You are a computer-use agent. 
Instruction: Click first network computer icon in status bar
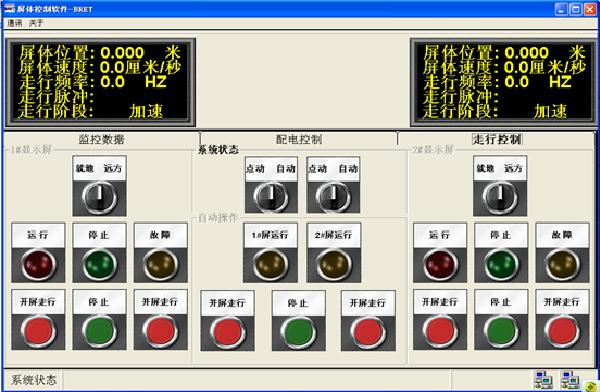(544, 380)
